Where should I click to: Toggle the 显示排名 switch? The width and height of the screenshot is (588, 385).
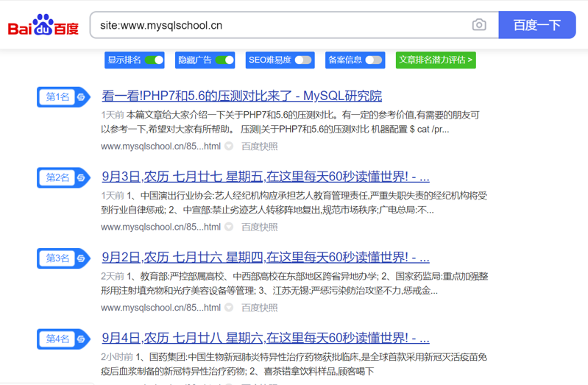click(x=154, y=60)
